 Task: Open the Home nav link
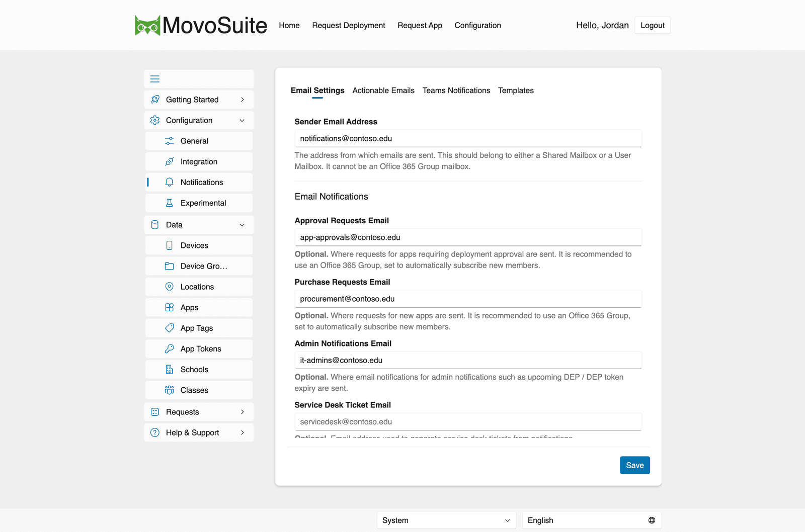289,25
